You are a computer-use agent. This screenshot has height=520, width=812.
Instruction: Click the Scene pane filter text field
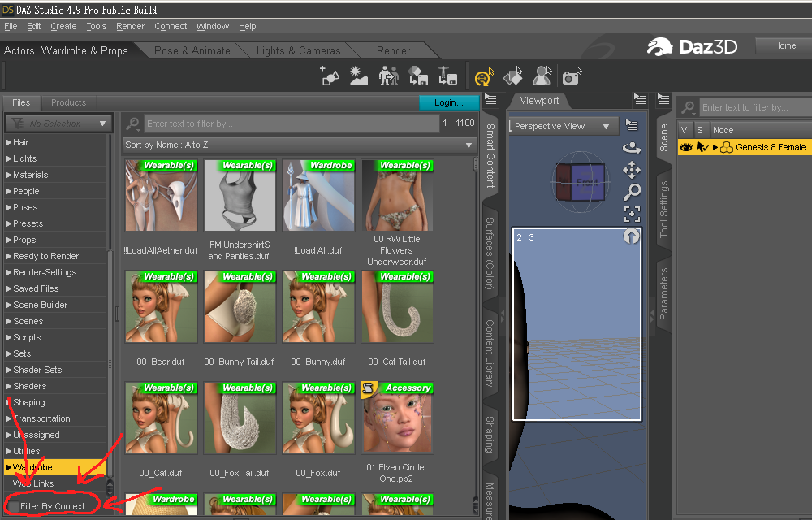click(x=756, y=107)
